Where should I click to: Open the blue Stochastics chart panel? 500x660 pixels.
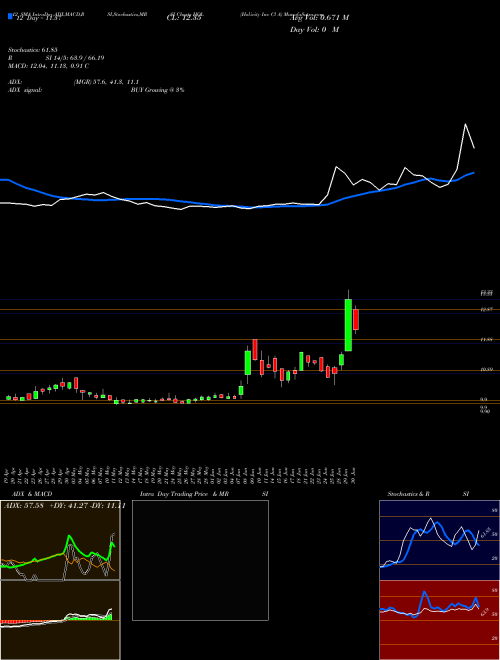439,540
